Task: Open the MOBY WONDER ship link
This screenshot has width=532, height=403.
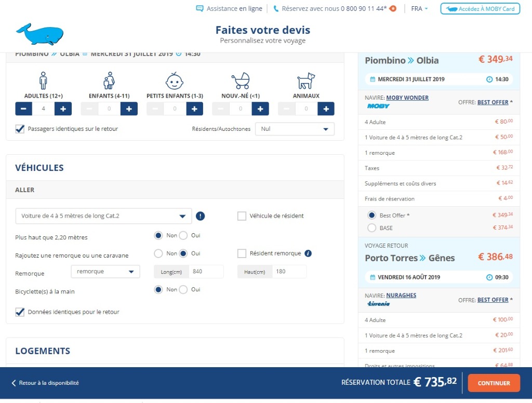Action: [x=407, y=98]
